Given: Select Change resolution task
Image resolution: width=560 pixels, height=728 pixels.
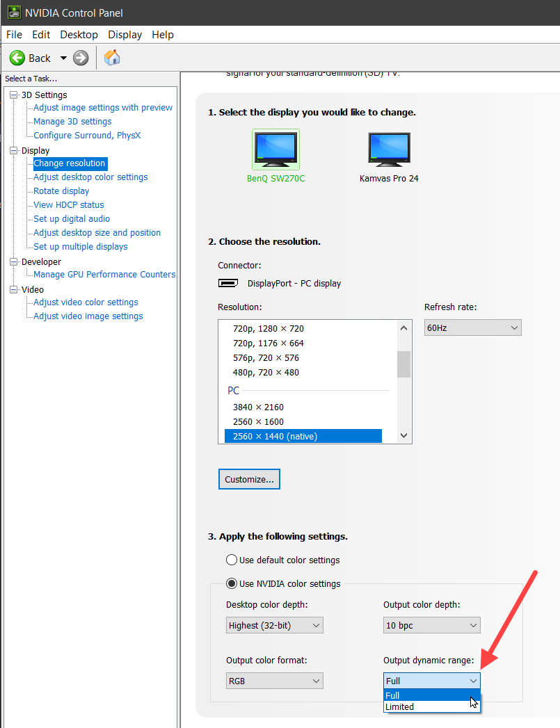Looking at the screenshot, I should click(70, 163).
